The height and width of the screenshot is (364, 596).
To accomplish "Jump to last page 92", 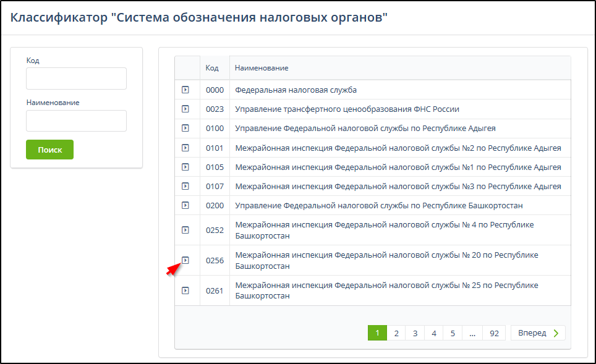I will [493, 333].
